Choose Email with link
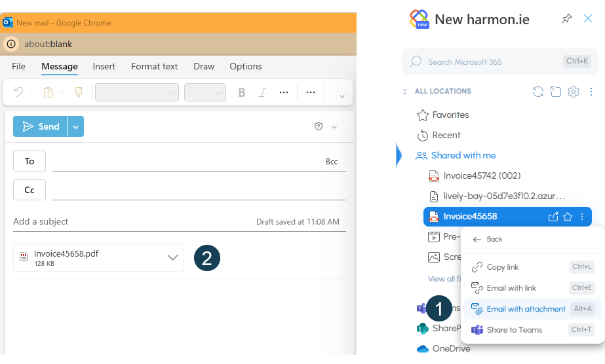 532,288
